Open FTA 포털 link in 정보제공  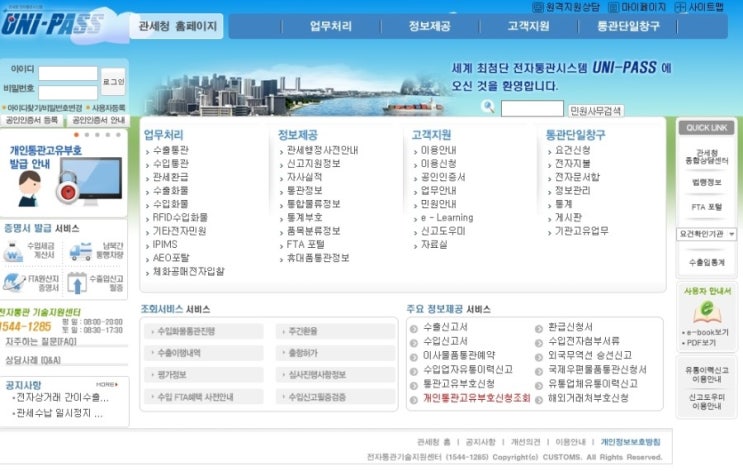305,245
